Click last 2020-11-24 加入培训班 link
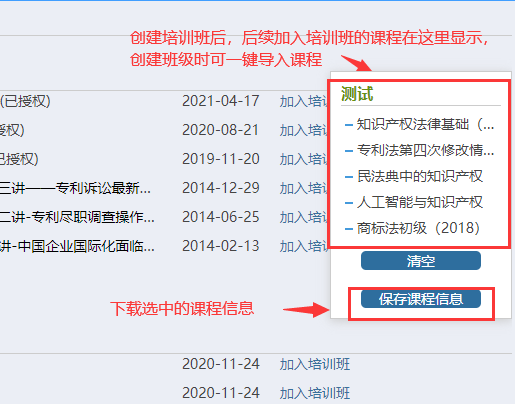The width and height of the screenshot is (515, 404). point(315,393)
